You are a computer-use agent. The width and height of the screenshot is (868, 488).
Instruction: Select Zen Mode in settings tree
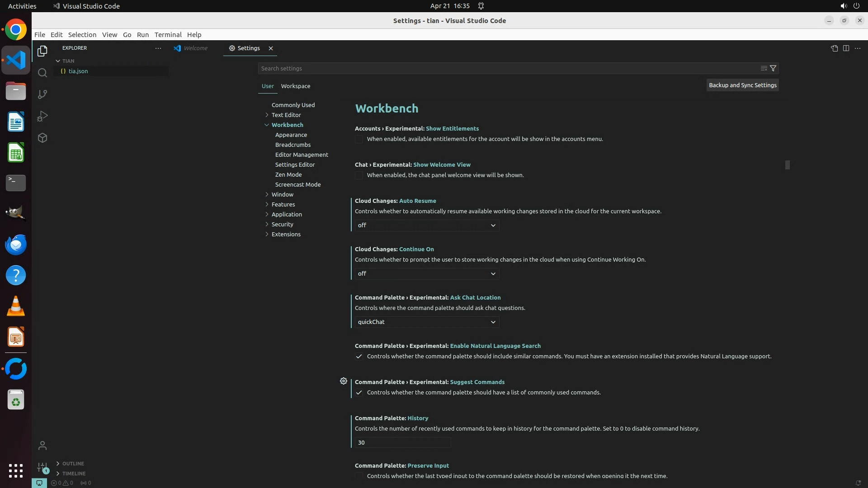click(288, 174)
